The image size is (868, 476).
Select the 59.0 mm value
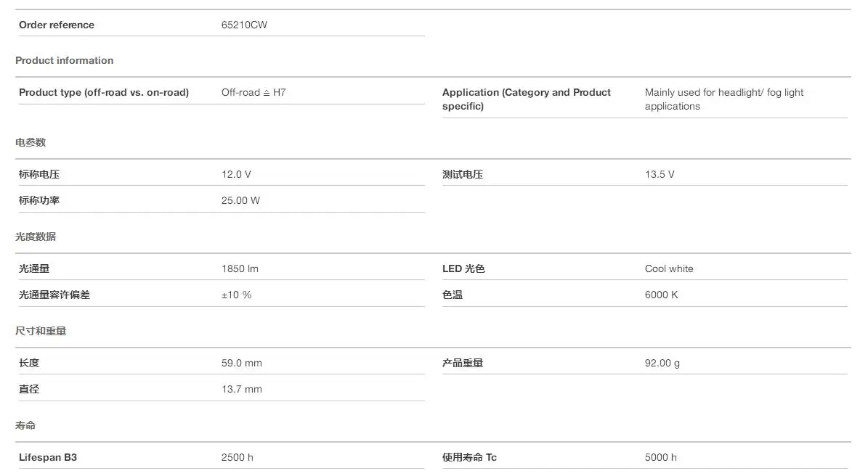coord(242,363)
